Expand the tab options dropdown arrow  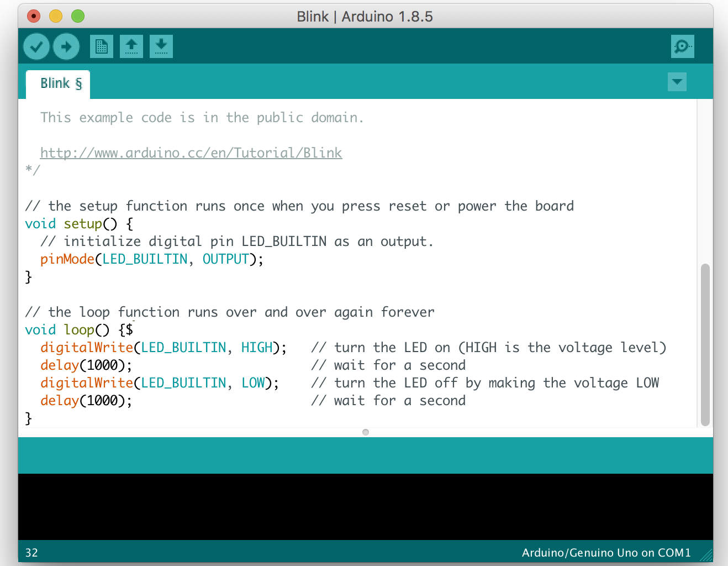click(x=677, y=82)
